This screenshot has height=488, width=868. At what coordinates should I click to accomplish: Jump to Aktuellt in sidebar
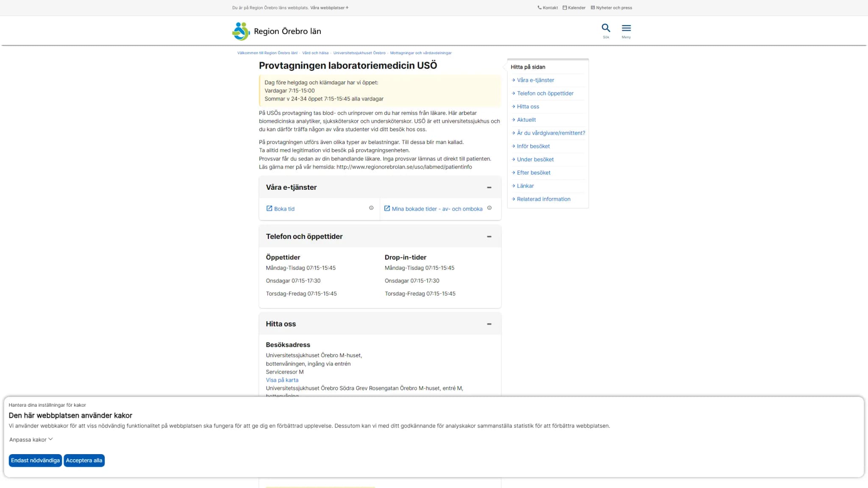[x=526, y=120]
